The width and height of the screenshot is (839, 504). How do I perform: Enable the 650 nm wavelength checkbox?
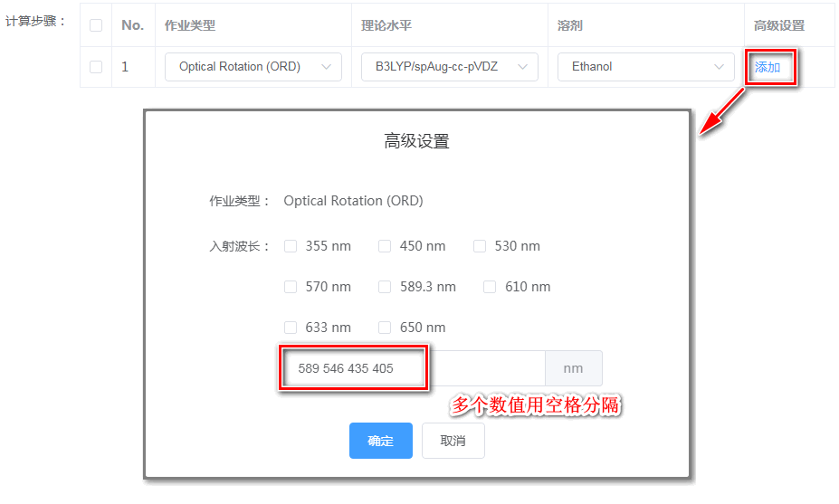385,328
